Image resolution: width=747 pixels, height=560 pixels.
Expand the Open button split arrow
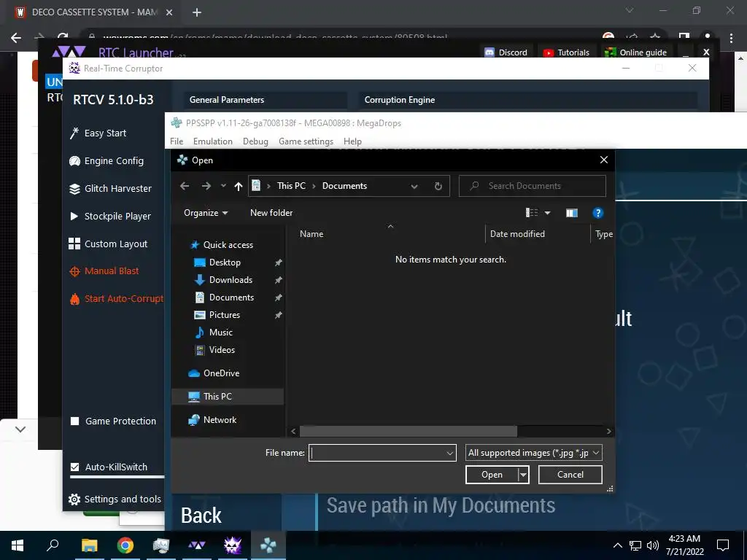524,475
